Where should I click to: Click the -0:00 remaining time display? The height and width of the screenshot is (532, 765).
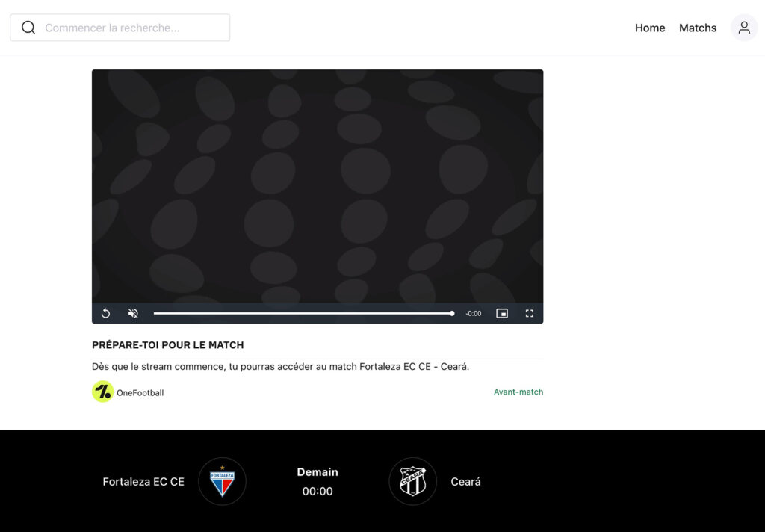[473, 313]
